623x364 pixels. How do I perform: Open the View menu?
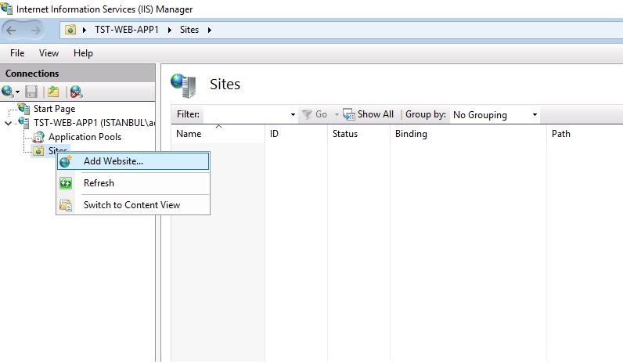click(49, 53)
